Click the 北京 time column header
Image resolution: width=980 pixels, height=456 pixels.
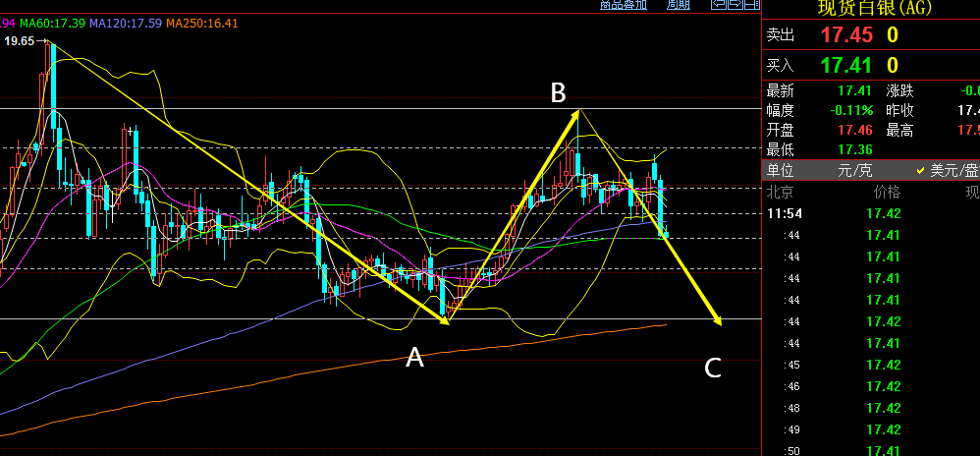coord(780,191)
